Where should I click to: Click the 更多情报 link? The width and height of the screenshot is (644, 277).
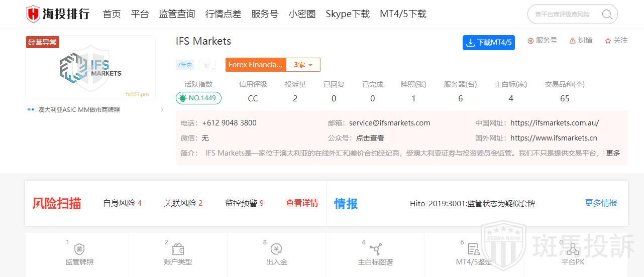[x=601, y=203]
